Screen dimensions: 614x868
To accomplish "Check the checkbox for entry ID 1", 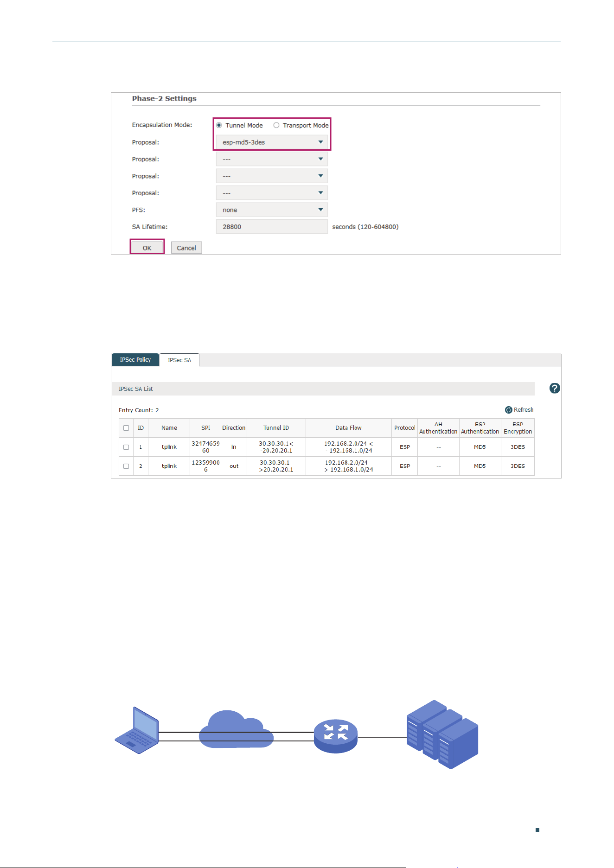I will point(126,447).
